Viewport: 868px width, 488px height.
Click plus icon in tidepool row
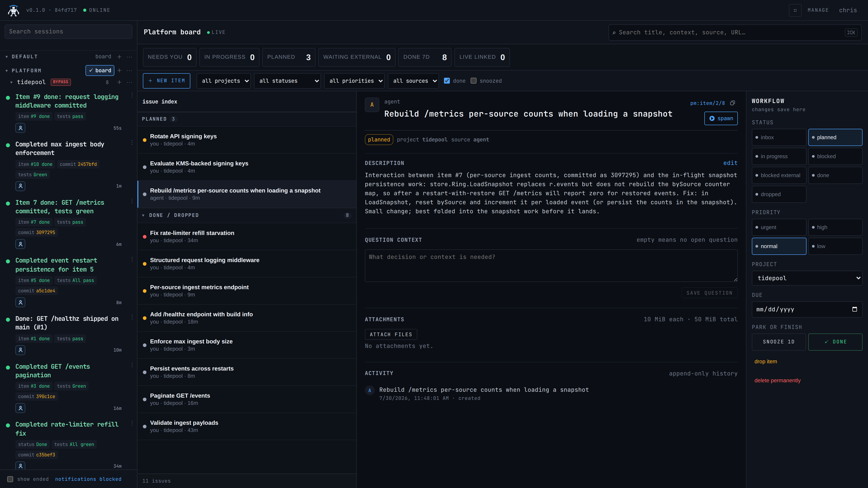coord(119,82)
